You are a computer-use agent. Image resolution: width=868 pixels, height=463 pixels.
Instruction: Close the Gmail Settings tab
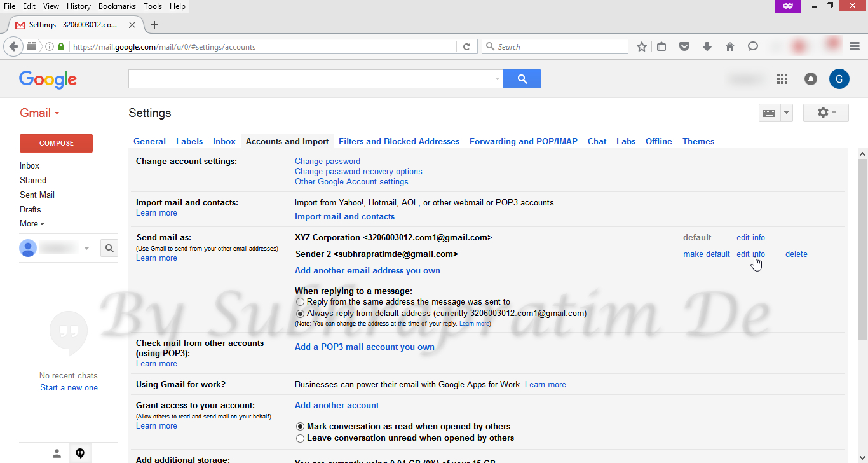coord(132,25)
